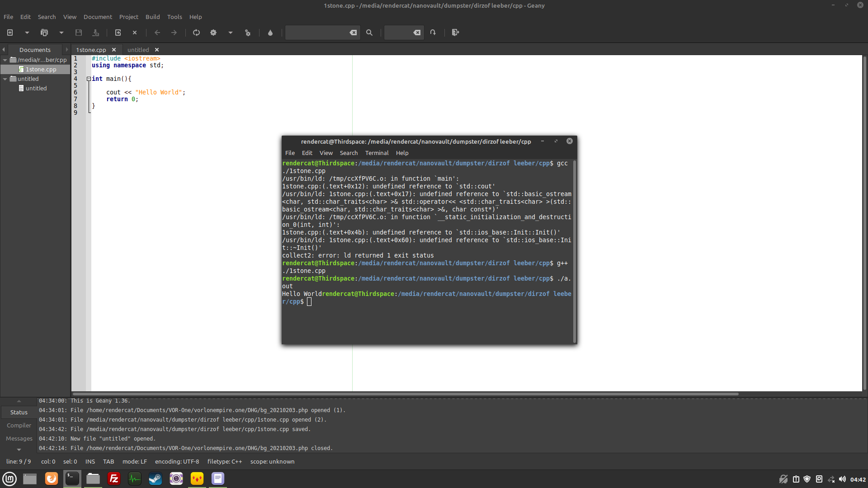The image size is (868, 488).
Task: Open the recent files dropdown arrow
Action: [61, 33]
